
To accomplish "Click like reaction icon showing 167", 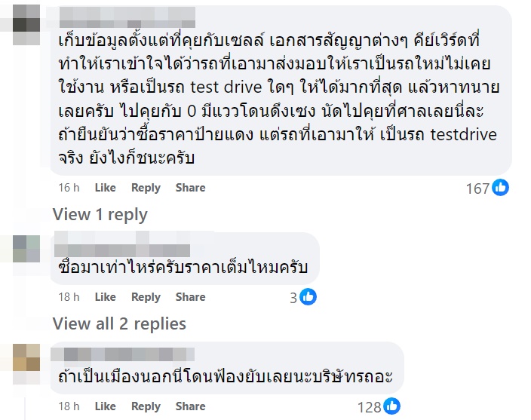I will [x=500, y=188].
